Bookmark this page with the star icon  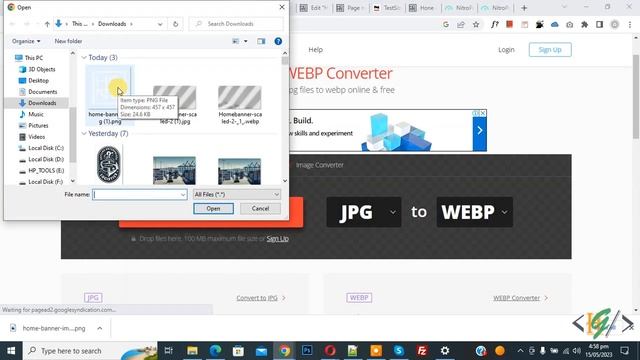(476, 24)
